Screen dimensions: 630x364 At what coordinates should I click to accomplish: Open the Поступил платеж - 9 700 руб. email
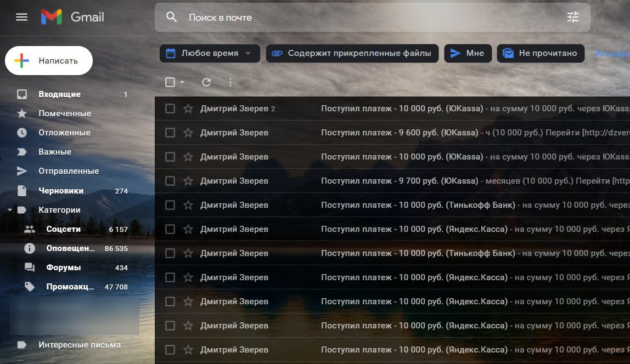[392, 180]
